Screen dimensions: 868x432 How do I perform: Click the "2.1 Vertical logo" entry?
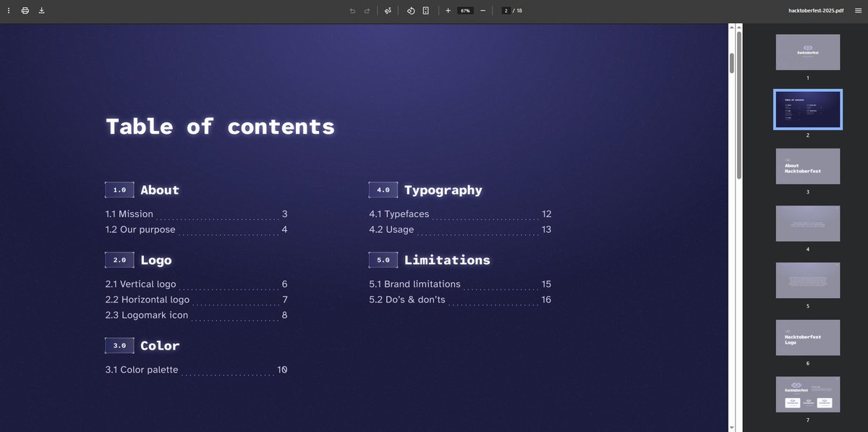pyautogui.click(x=140, y=284)
